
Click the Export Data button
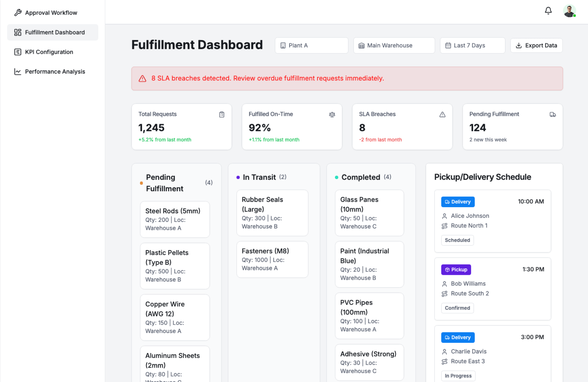(x=536, y=46)
